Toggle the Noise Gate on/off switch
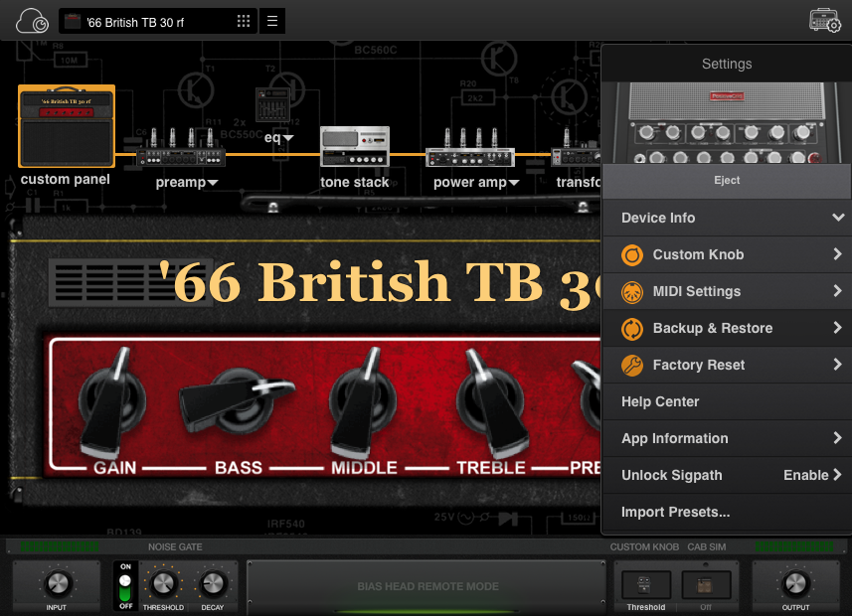Image resolution: width=852 pixels, height=616 pixels. point(125,586)
